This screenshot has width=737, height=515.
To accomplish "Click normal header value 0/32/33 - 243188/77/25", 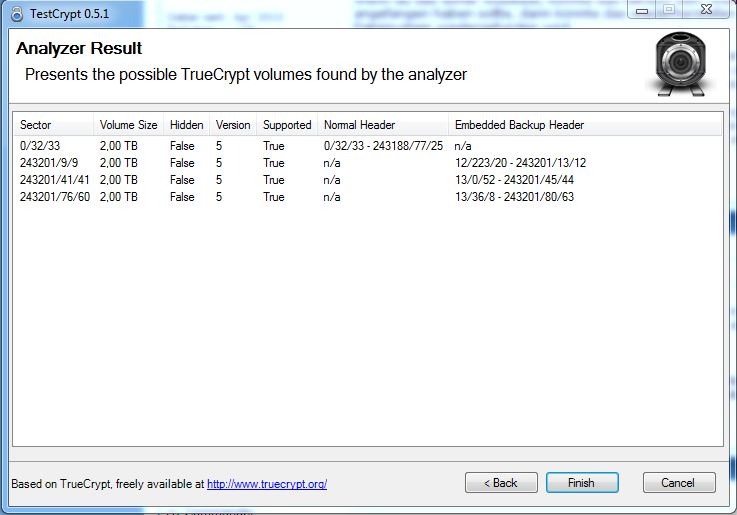I will pos(383,146).
